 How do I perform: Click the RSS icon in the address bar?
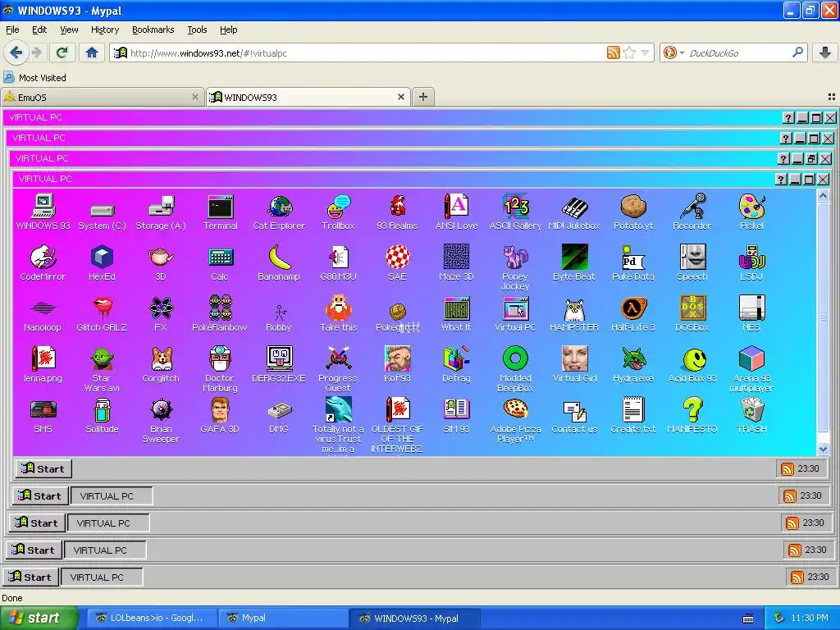tap(614, 52)
